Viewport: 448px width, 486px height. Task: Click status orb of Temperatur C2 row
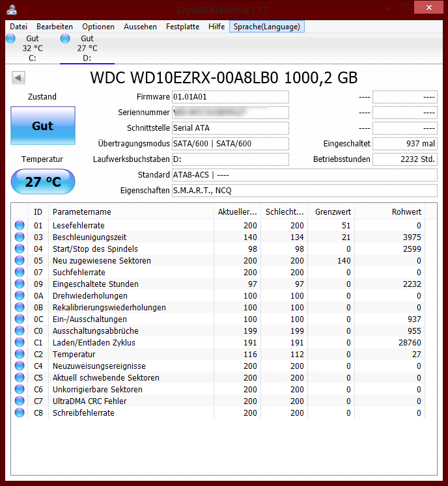20,355
